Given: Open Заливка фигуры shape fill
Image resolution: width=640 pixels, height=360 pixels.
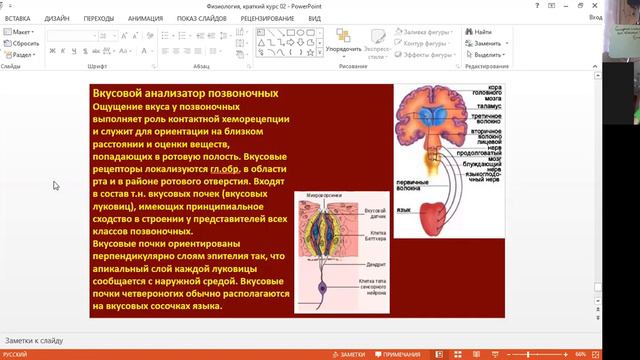Looking at the screenshot, I should coord(424,32).
